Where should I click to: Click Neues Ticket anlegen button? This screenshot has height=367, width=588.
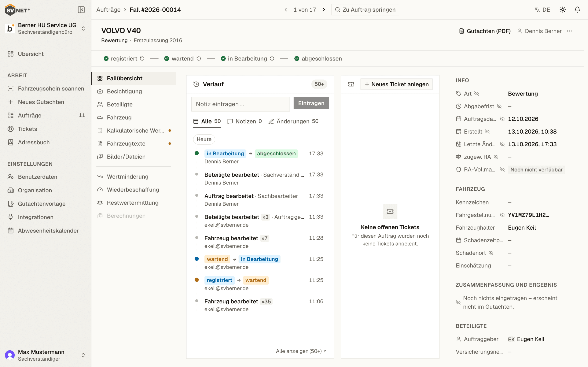click(396, 84)
